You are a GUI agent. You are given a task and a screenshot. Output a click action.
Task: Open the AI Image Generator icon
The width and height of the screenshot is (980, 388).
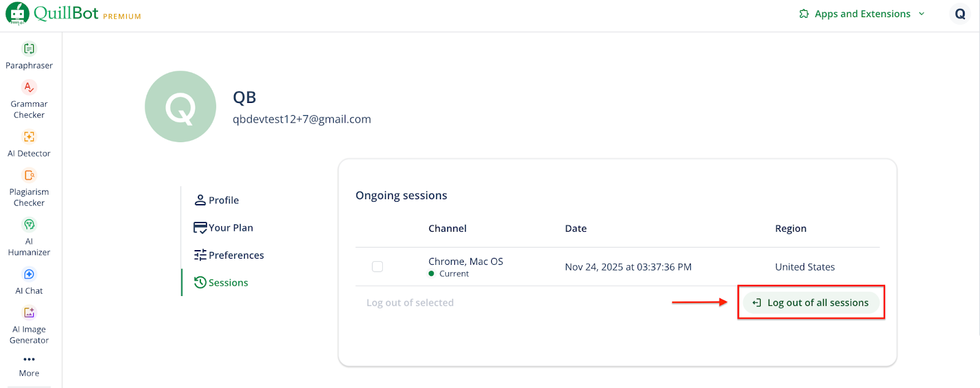(29, 313)
